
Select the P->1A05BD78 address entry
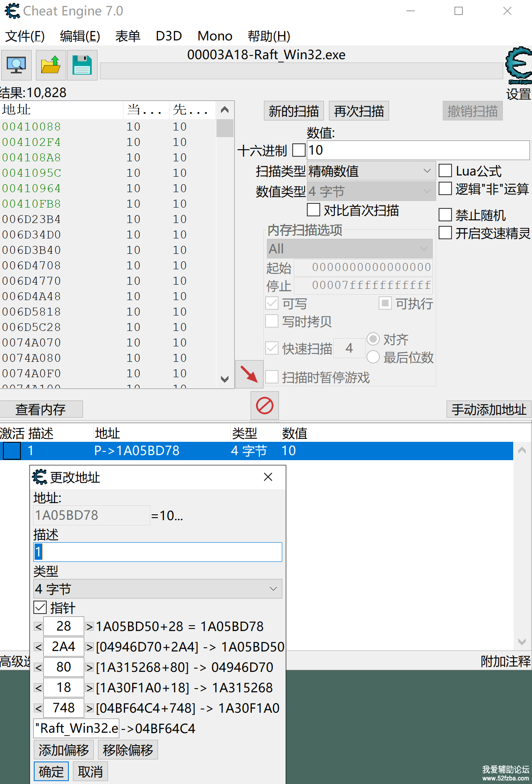137,451
